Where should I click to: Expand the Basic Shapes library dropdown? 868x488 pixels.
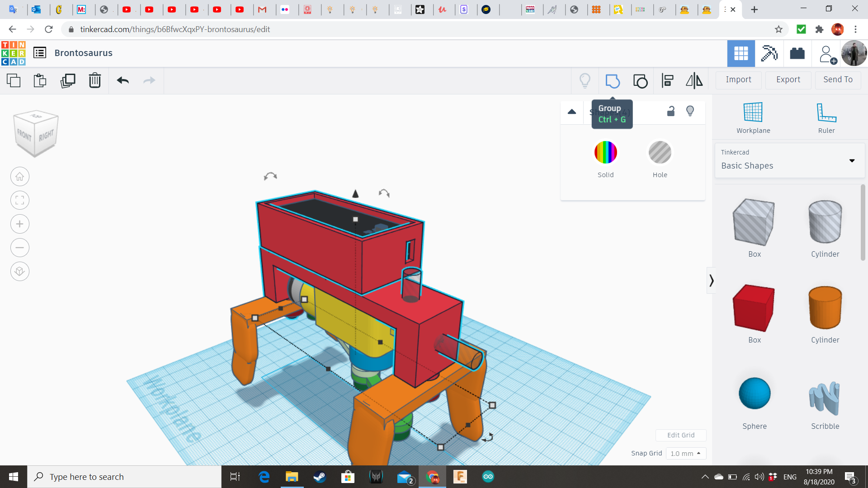[x=852, y=160]
